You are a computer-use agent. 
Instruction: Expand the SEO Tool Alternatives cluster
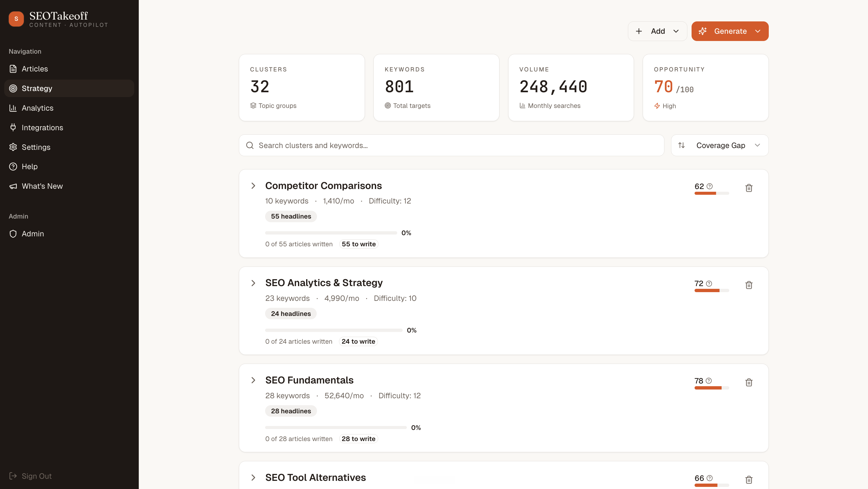tap(253, 477)
